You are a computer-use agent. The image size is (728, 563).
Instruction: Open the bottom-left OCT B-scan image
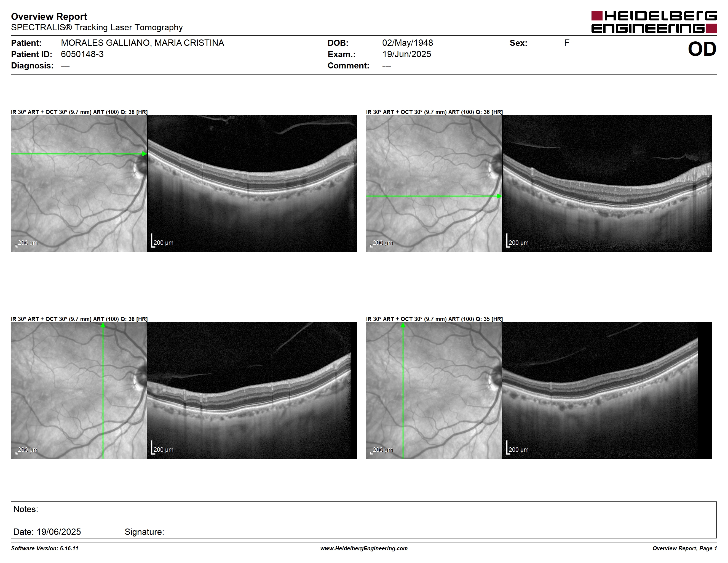[252, 390]
